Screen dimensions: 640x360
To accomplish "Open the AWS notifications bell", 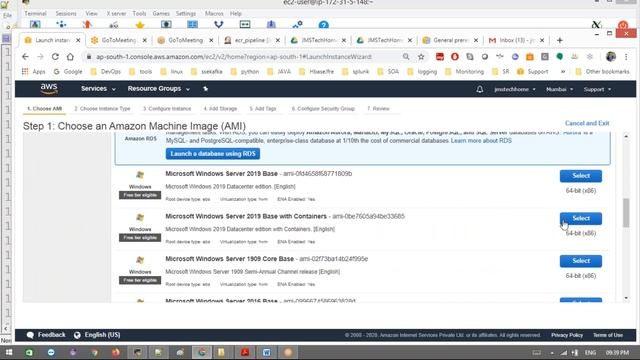I will tap(480, 89).
